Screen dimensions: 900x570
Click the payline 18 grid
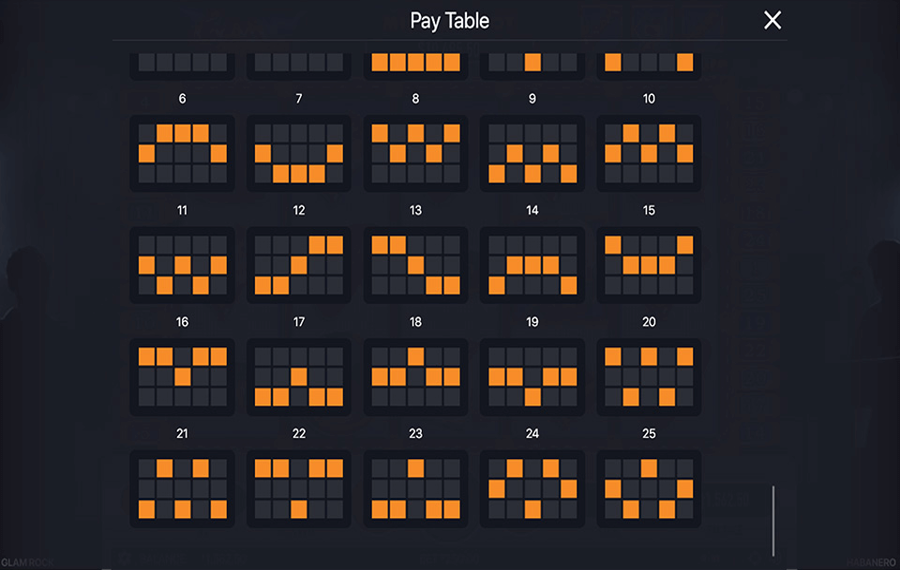[415, 376]
